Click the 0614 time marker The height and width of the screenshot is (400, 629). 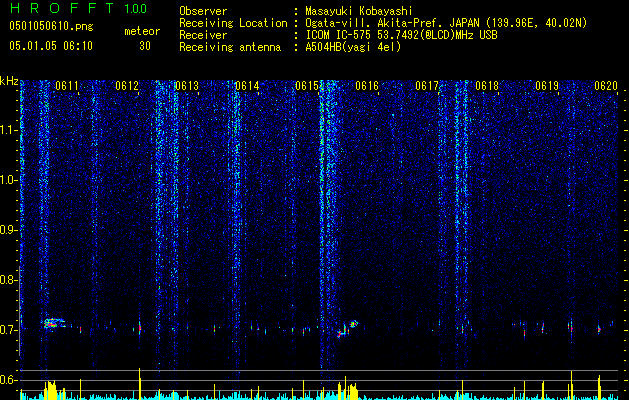click(247, 86)
